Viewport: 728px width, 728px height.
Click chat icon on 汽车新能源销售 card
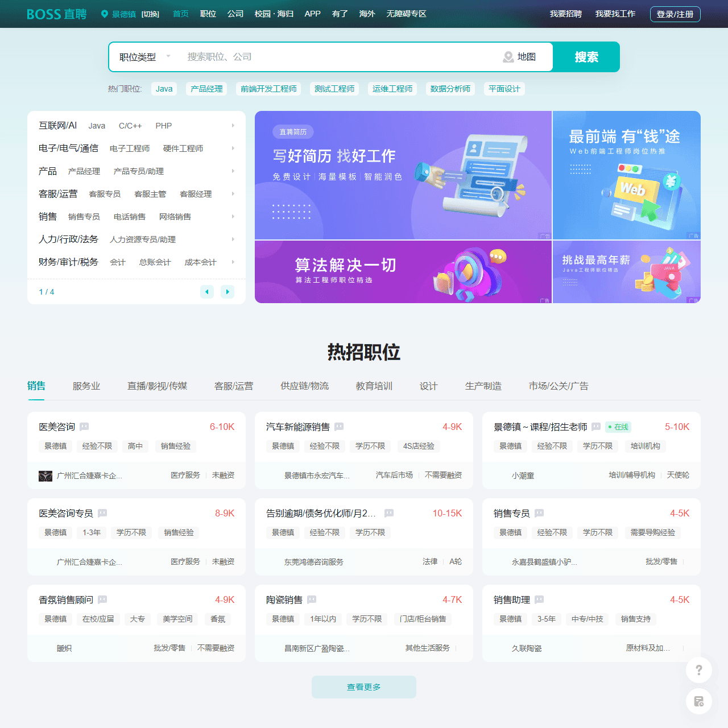[339, 427]
